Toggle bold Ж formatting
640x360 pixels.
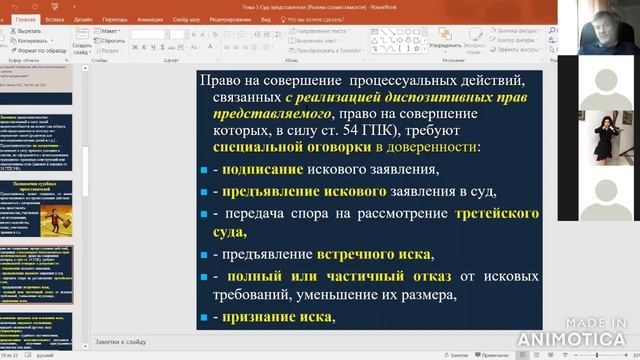pos(135,48)
